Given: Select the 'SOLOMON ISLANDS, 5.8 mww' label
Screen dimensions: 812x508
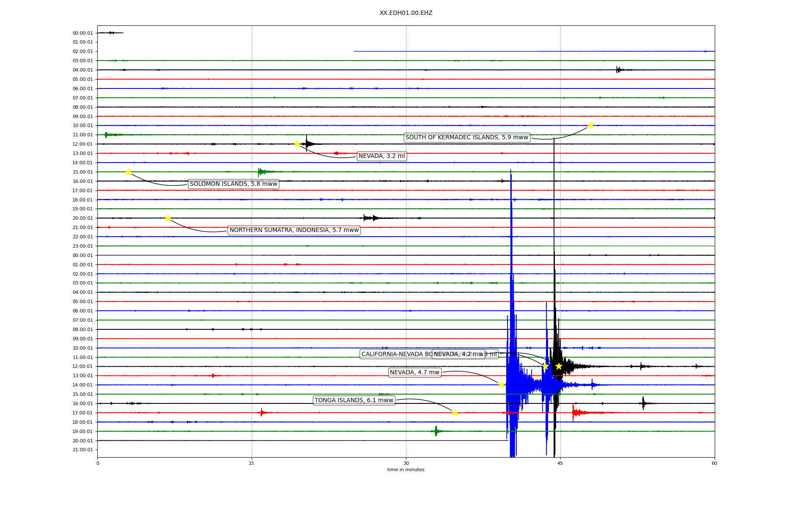Looking at the screenshot, I should (233, 184).
